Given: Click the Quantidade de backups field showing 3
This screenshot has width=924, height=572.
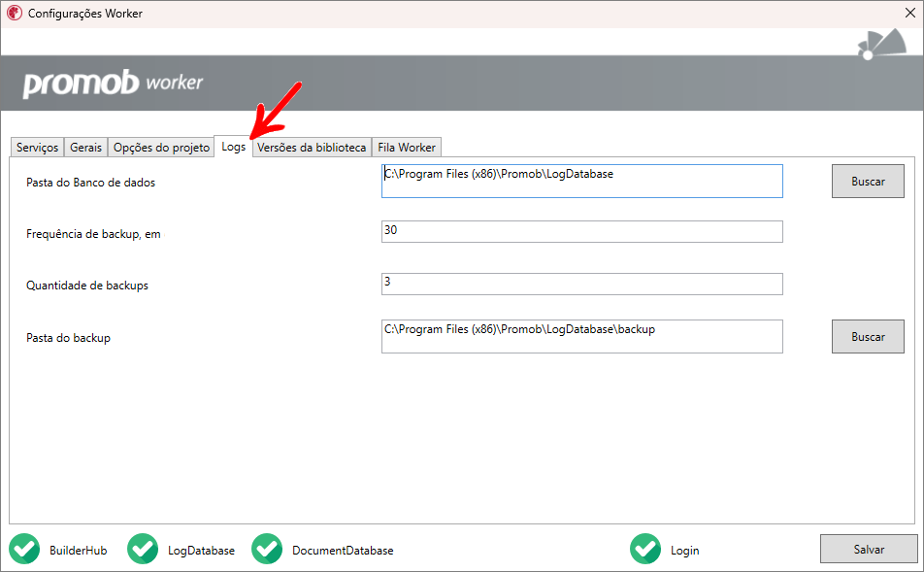Looking at the screenshot, I should point(582,284).
